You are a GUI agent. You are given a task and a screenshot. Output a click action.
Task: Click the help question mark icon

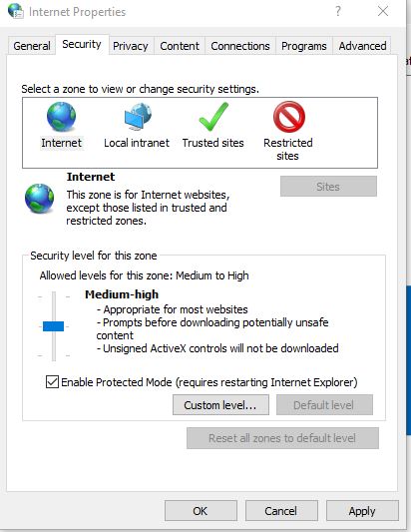click(x=338, y=11)
